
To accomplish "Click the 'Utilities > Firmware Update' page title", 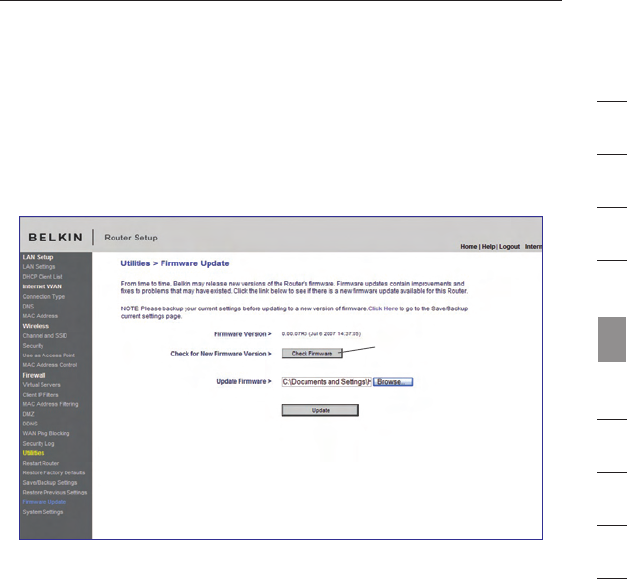I will point(175,264).
